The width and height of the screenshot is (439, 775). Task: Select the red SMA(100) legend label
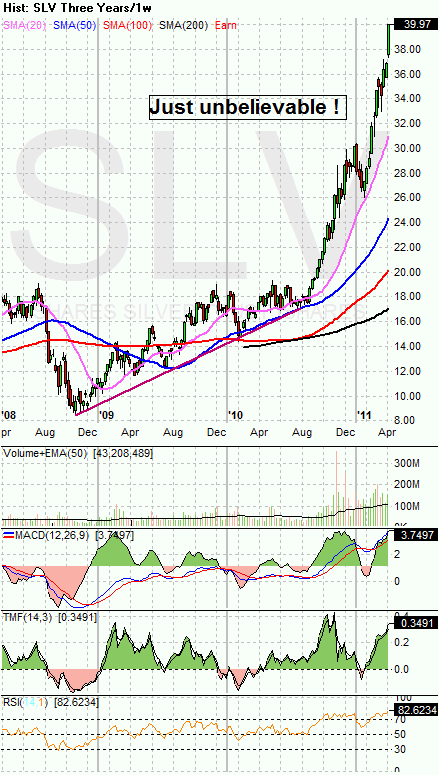126,25
